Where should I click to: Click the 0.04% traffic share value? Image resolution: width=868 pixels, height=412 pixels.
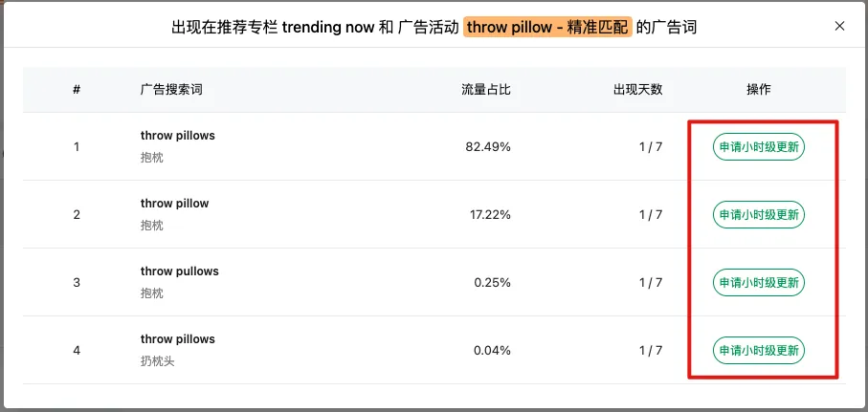point(492,350)
